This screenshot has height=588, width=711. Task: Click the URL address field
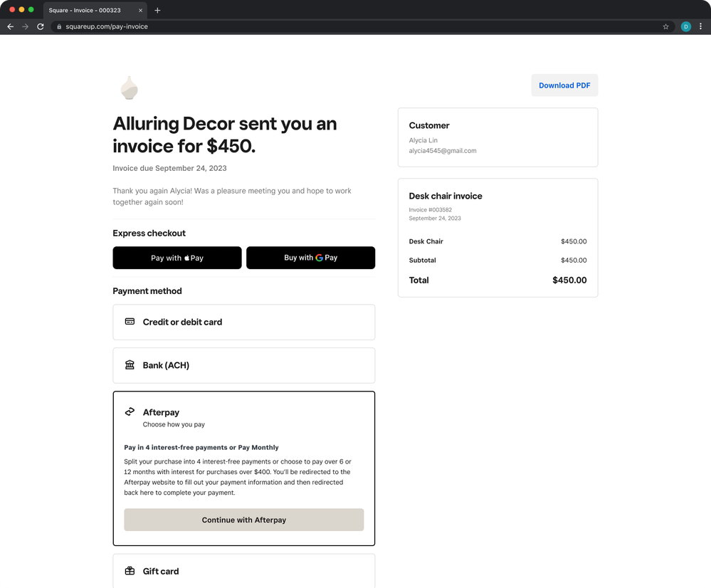356,26
